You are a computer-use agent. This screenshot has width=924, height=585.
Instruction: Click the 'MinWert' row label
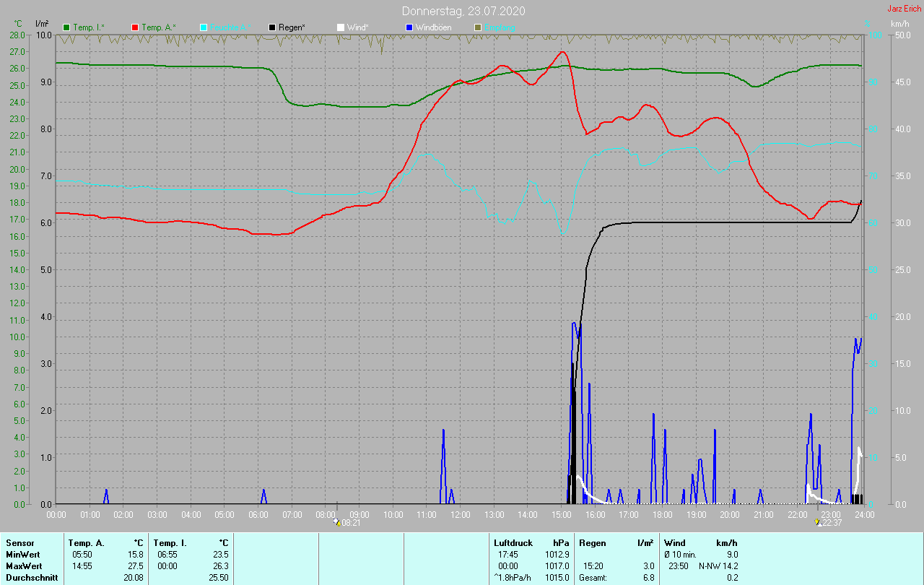click(x=22, y=555)
